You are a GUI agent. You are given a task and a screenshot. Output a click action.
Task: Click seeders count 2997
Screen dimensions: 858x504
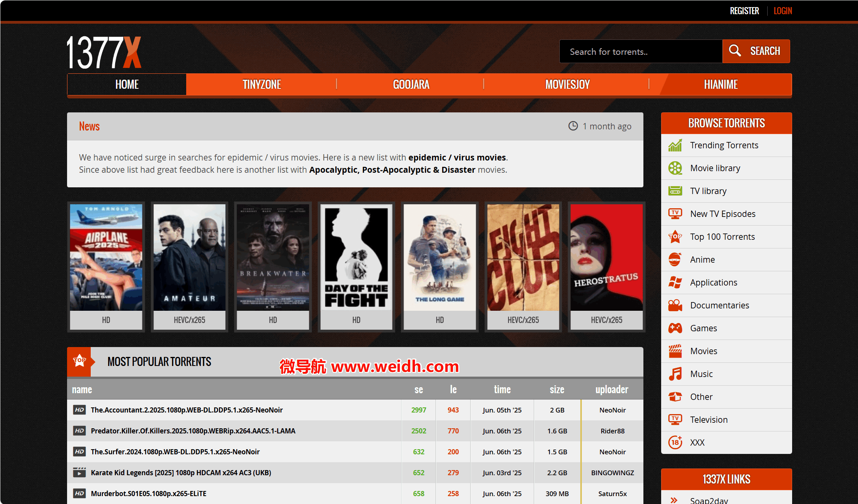click(419, 410)
